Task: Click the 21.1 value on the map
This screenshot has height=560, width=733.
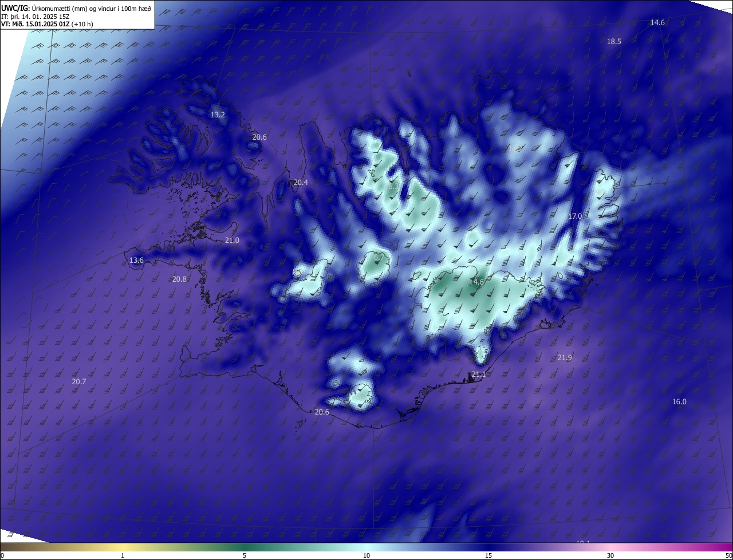Action: [x=478, y=375]
